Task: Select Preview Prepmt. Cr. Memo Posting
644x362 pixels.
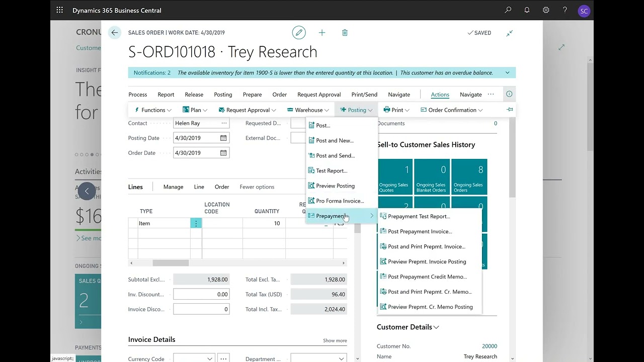Action: click(x=429, y=307)
